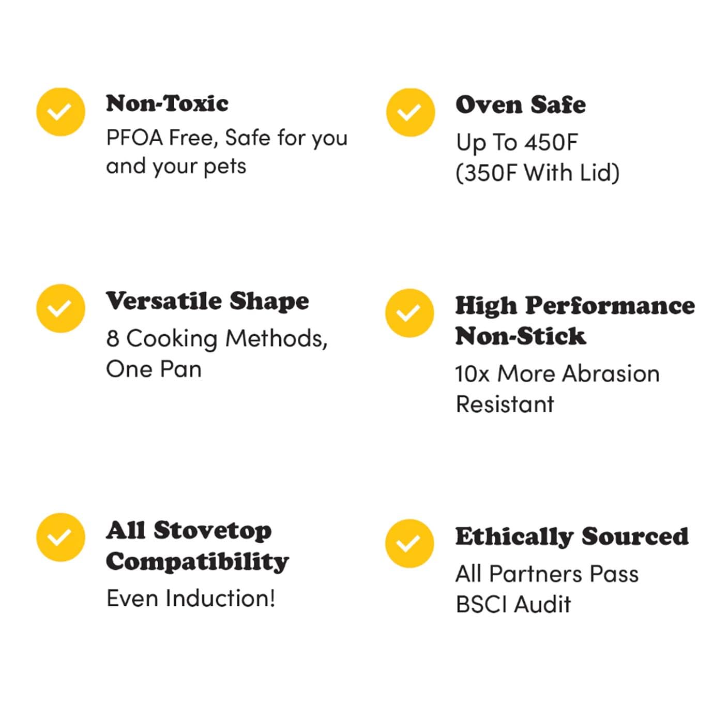
Task: Click the Non-Toxic heading
Action: 167,103
